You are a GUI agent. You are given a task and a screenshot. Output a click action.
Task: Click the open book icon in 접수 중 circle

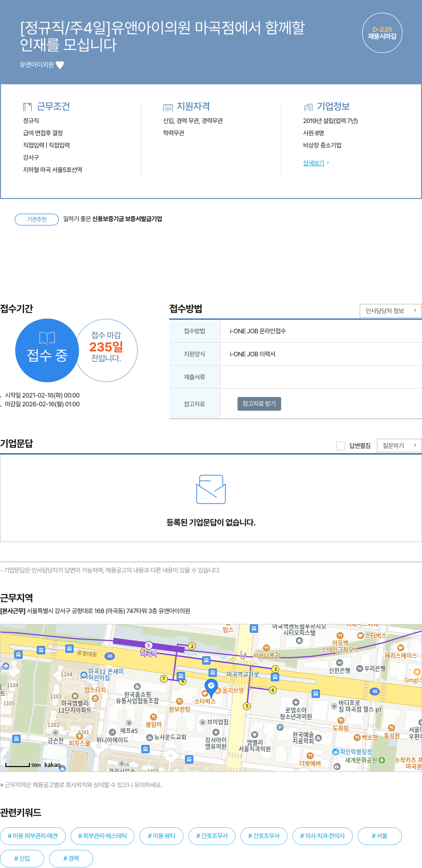point(47,338)
